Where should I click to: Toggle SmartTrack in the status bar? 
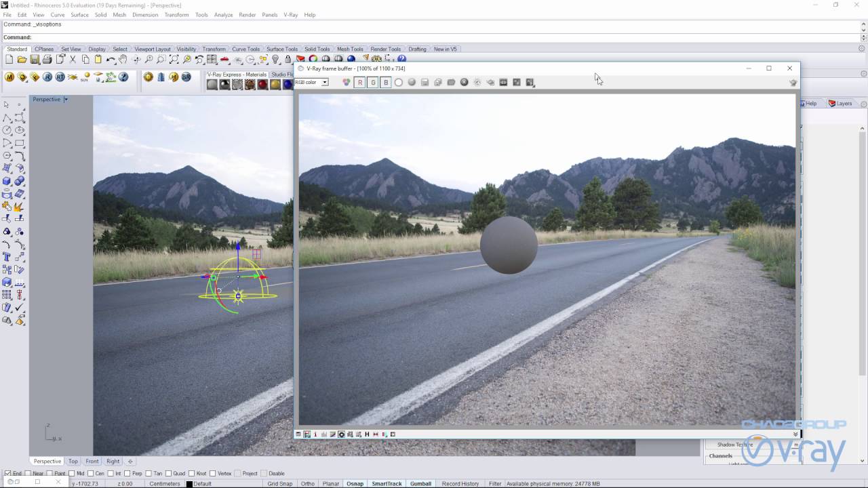tap(387, 483)
